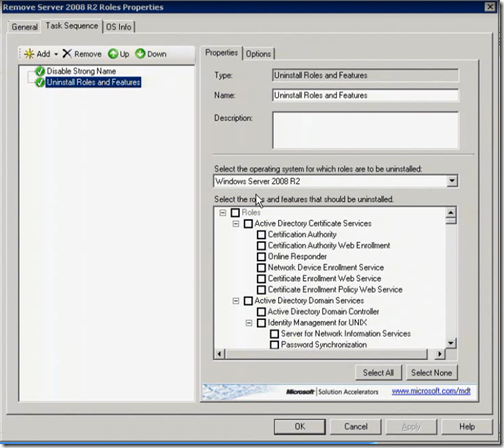Screen dimensions: 504x448
Task: Click the Description text box
Action: 365,130
